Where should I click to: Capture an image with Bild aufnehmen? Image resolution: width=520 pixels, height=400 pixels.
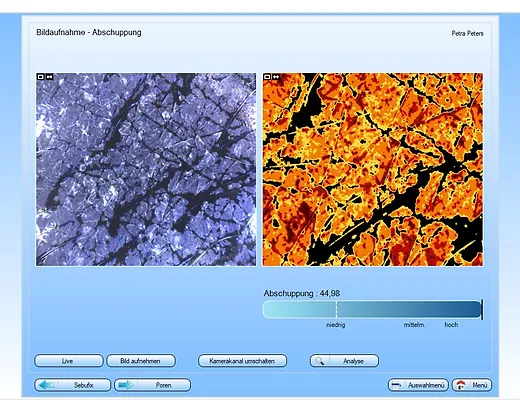[141, 361]
